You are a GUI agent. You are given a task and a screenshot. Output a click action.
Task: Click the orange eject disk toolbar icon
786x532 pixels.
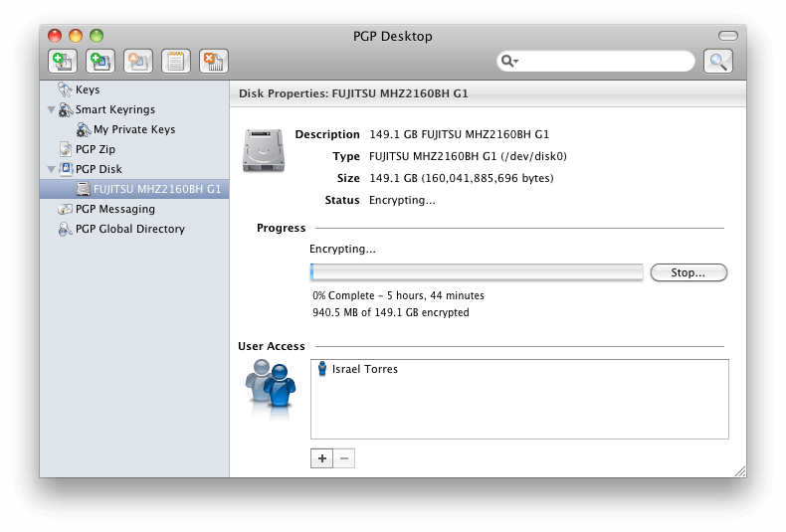138,61
